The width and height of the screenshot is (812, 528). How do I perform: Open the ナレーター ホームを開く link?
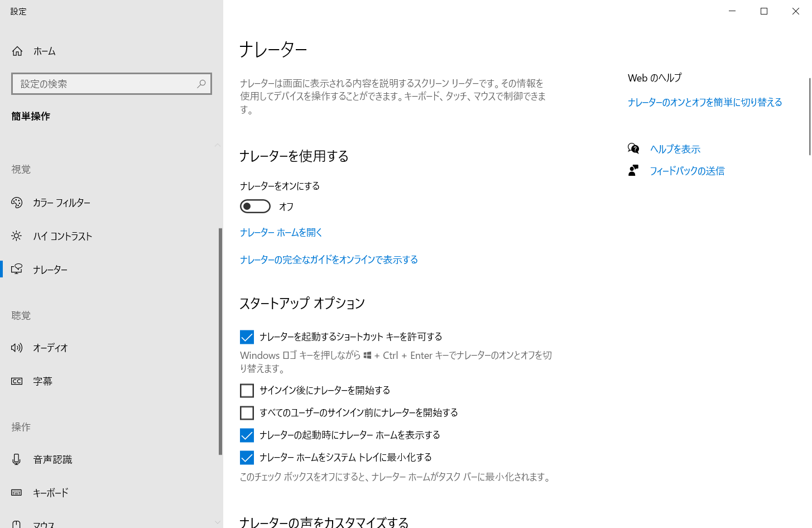[281, 232]
